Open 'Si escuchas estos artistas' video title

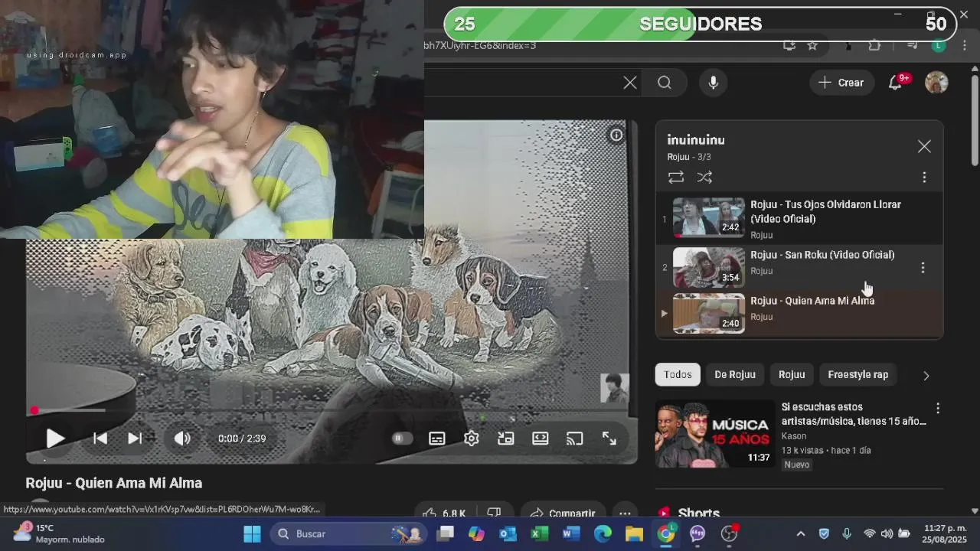(x=854, y=414)
